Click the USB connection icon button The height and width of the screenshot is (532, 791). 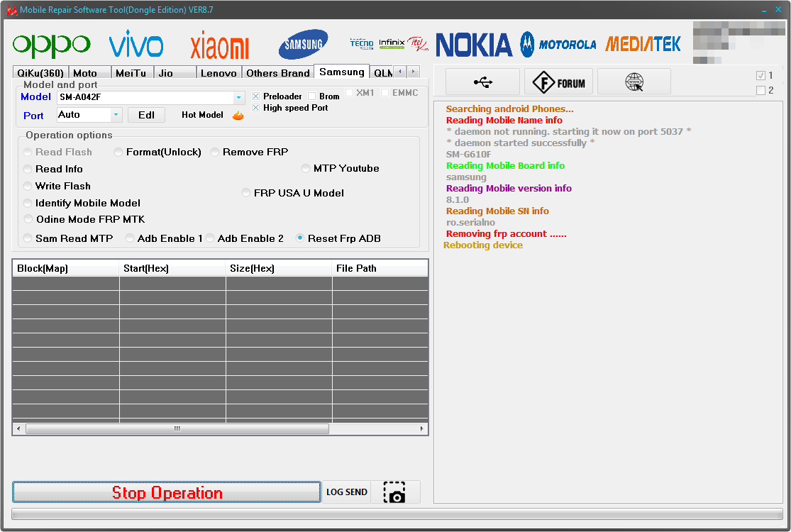pos(483,82)
